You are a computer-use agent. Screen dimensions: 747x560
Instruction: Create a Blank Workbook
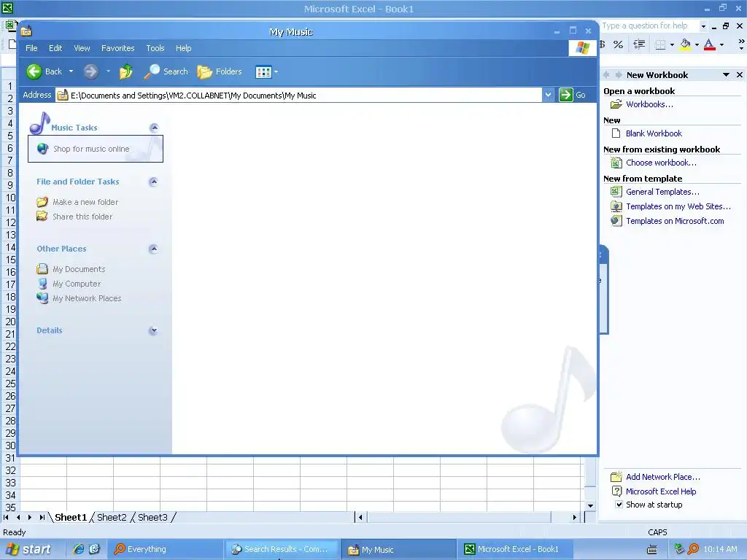click(654, 133)
